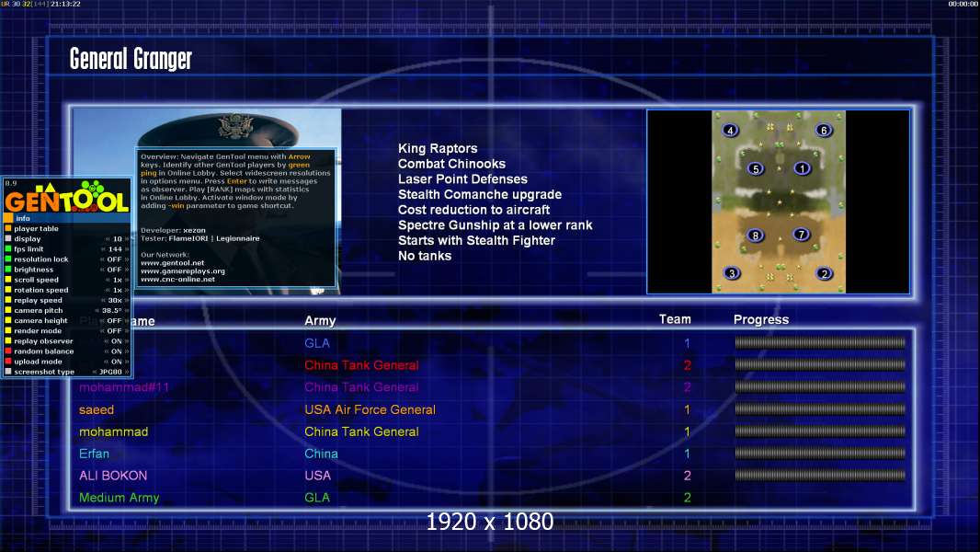The width and height of the screenshot is (980, 552).
Task: Click the 00:00:00 timer at the top right
Action: point(963,4)
